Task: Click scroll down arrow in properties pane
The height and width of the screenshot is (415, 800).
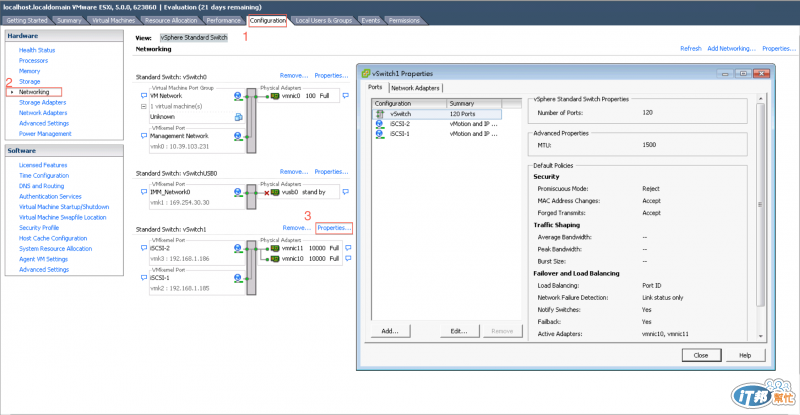Action: coord(760,335)
